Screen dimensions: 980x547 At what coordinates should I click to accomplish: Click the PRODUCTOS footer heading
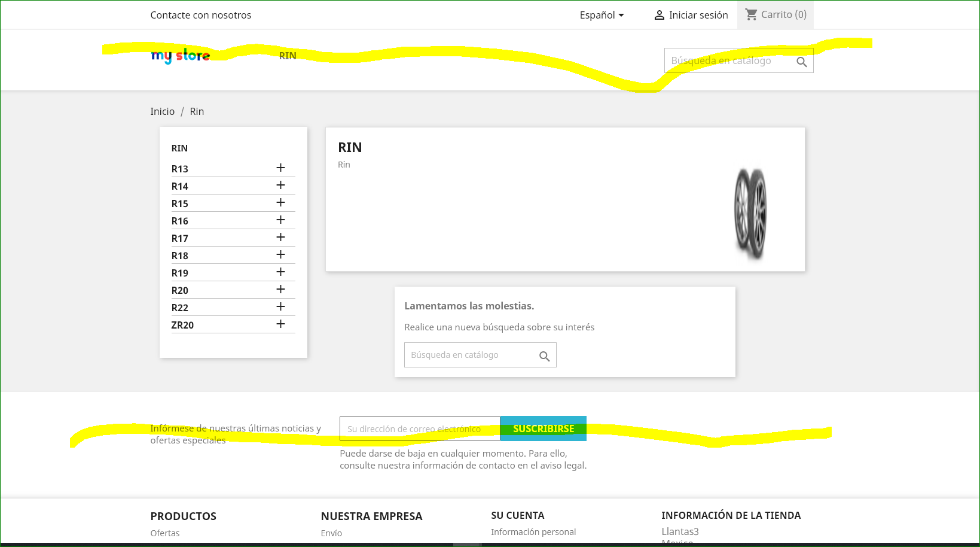(184, 516)
